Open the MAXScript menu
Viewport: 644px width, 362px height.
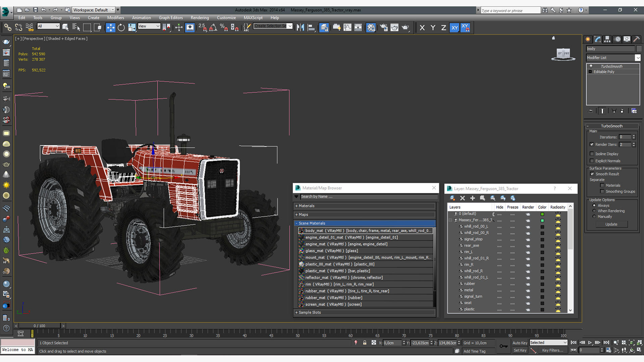(x=253, y=18)
